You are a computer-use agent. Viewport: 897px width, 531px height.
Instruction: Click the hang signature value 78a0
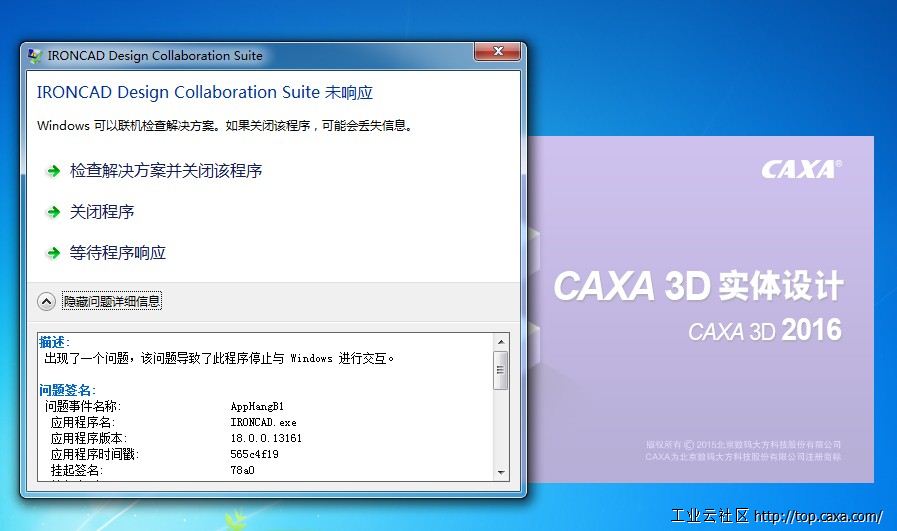(243, 470)
